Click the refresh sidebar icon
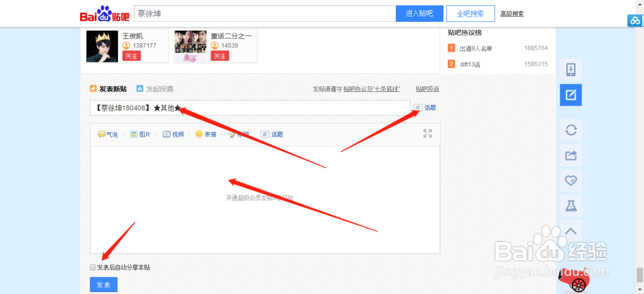This screenshot has width=644, height=294. [x=571, y=130]
